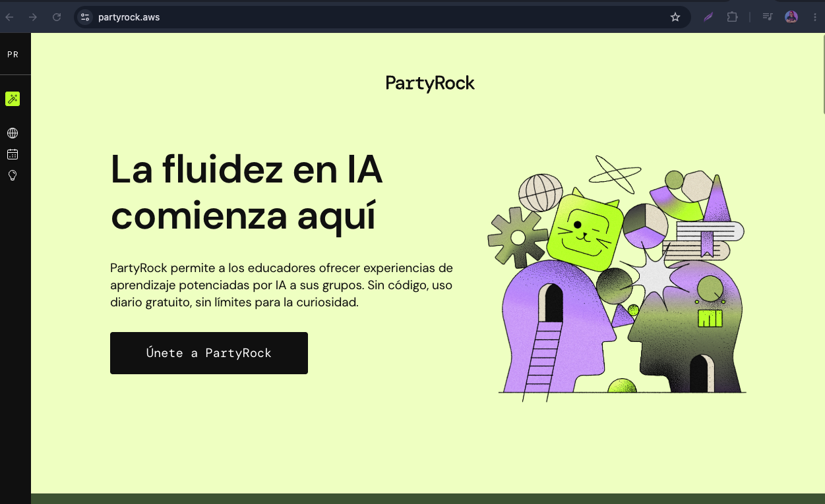
Task: Open the browser three-dot menu
Action: pyautogui.click(x=815, y=17)
